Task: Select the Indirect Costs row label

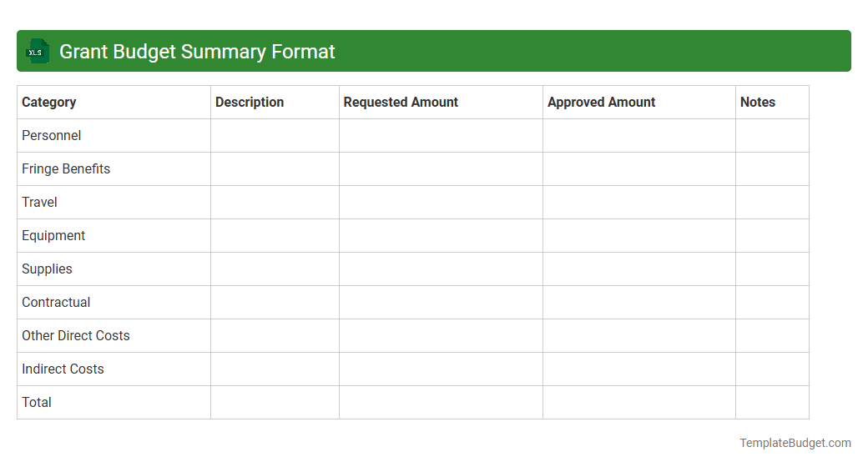Action: click(63, 369)
